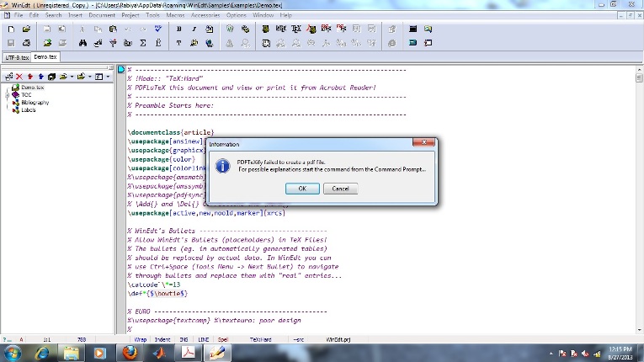Click the taskbar clock showing 12:15 PM
Viewport: 644px width, 362px height.
click(x=620, y=354)
